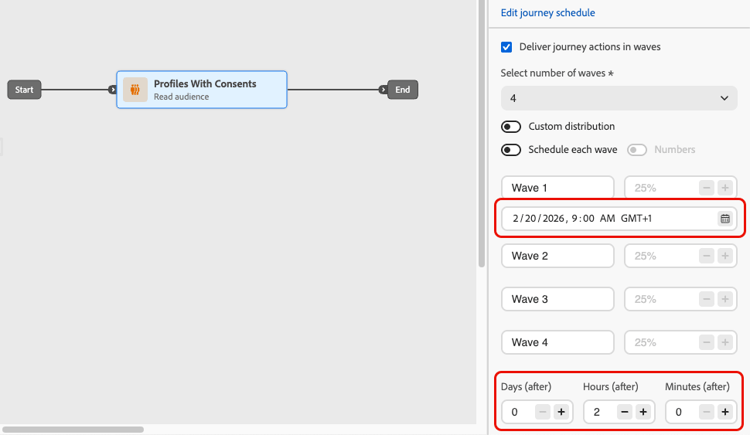Click the End node

pyautogui.click(x=402, y=90)
